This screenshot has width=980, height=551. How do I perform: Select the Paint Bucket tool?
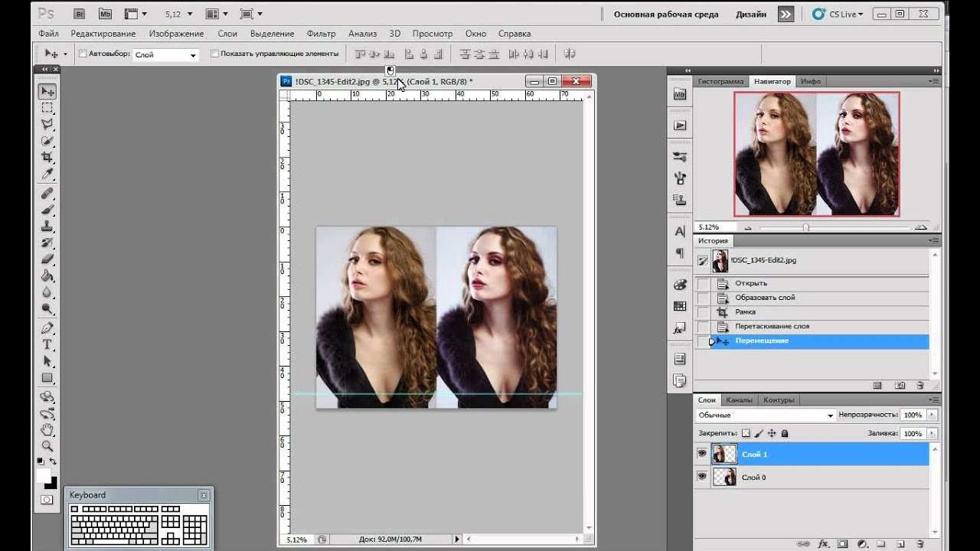pos(47,275)
